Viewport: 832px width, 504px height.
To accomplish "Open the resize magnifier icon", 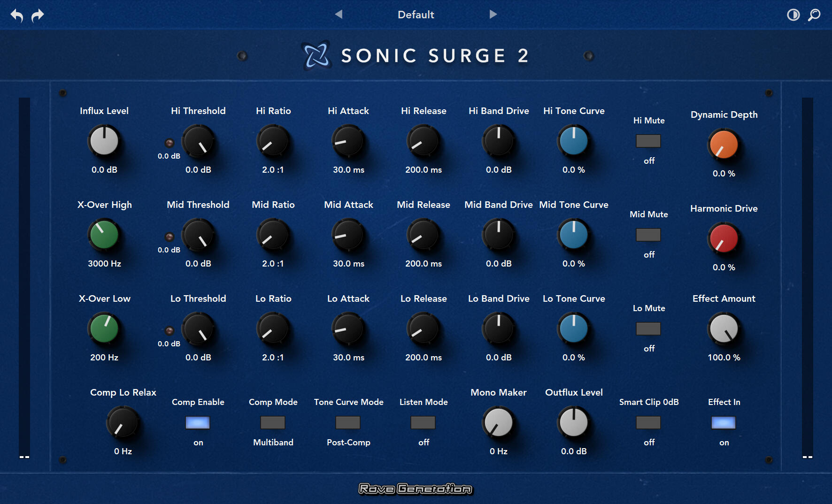I will click(x=815, y=15).
